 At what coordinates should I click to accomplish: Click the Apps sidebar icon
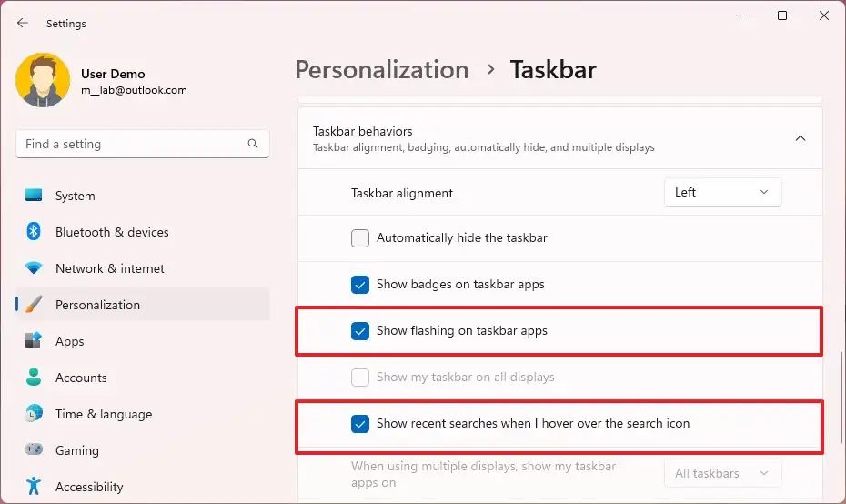click(x=34, y=341)
